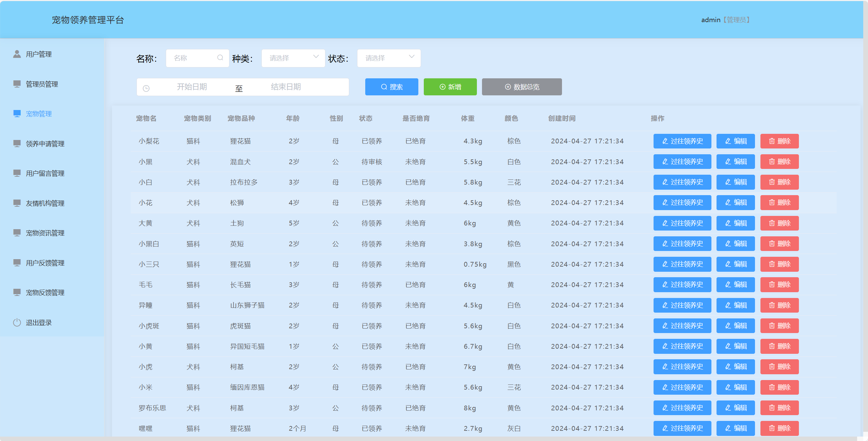Go to 用户反馈管理 menu item
The height and width of the screenshot is (441, 868).
click(45, 263)
